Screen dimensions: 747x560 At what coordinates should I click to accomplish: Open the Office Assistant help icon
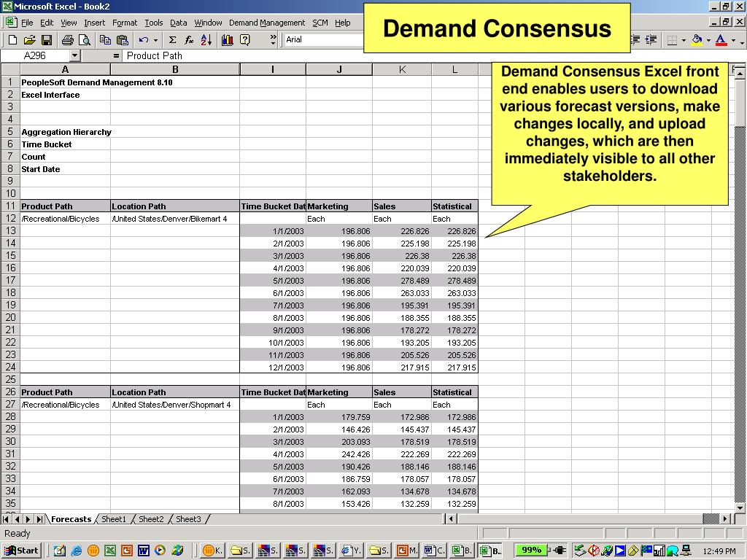[x=245, y=40]
